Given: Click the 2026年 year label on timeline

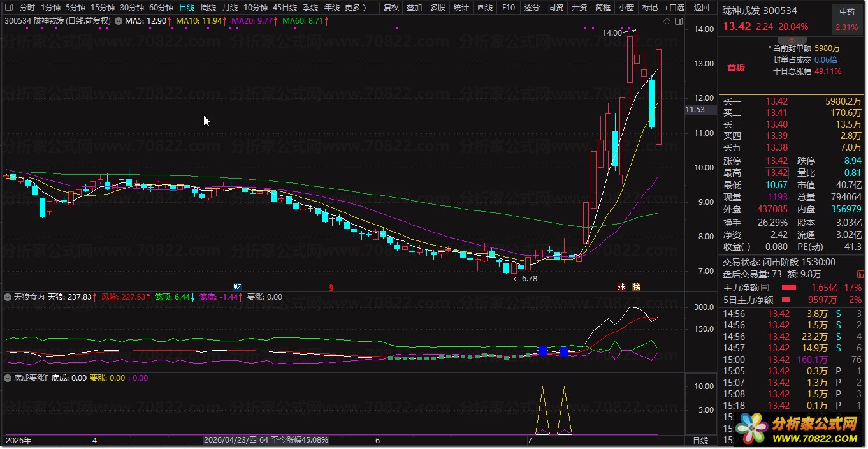Looking at the screenshot, I should tap(18, 440).
